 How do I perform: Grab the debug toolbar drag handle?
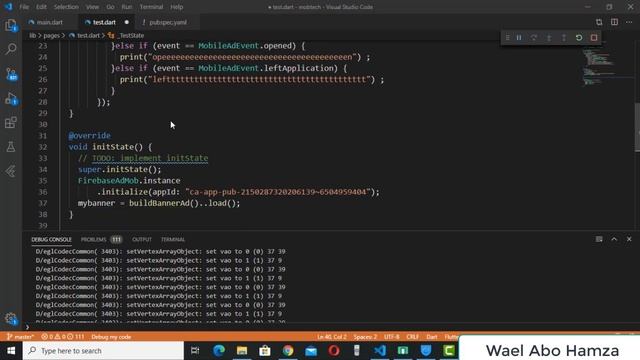pos(507,38)
